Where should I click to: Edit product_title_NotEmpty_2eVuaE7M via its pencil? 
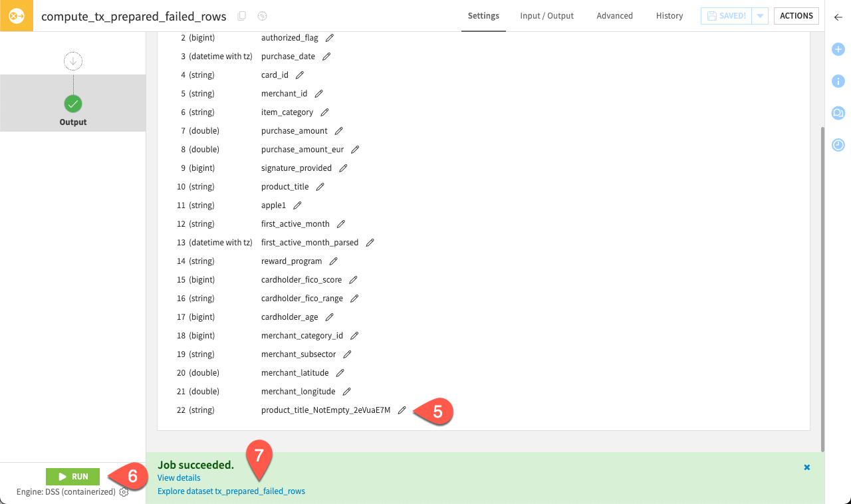coord(402,411)
